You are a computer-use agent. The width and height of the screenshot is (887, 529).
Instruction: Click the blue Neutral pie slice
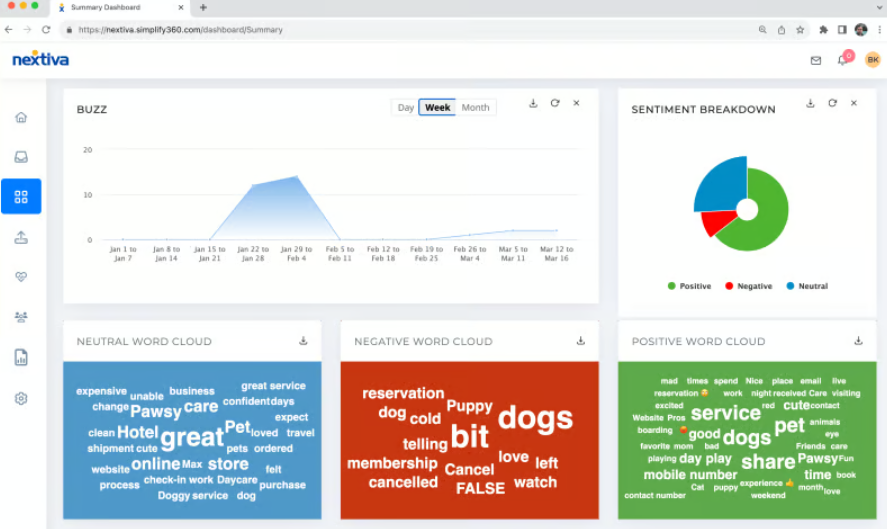(721, 184)
